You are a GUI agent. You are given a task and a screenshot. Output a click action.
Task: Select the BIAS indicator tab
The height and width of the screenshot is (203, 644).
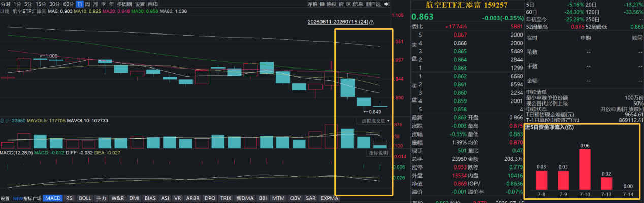150,198
